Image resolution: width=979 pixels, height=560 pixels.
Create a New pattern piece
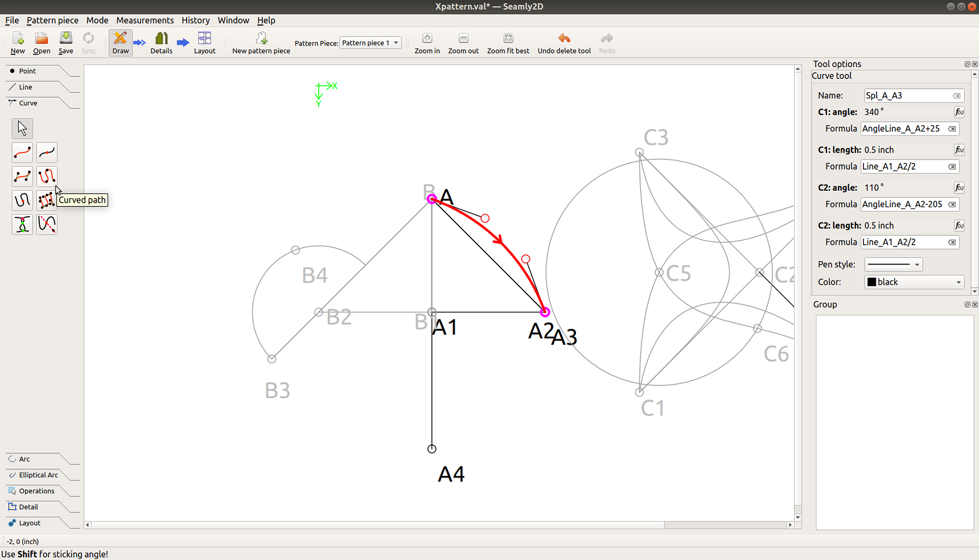tap(260, 42)
